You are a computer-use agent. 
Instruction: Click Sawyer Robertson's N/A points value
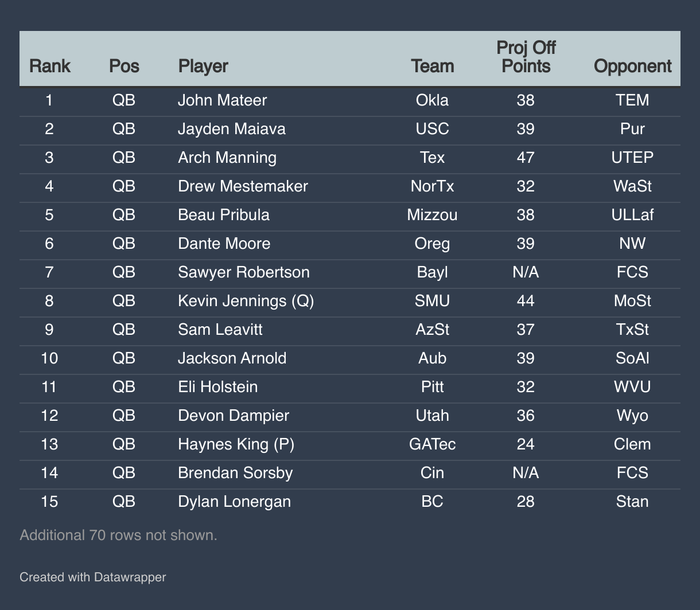click(x=526, y=272)
